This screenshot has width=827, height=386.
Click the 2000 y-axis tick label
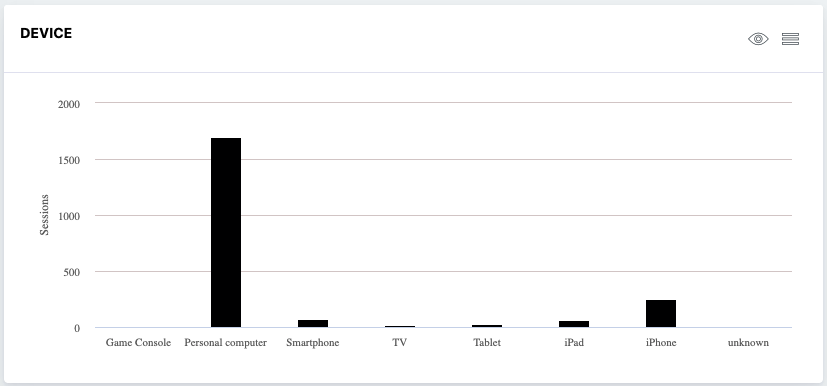69,104
